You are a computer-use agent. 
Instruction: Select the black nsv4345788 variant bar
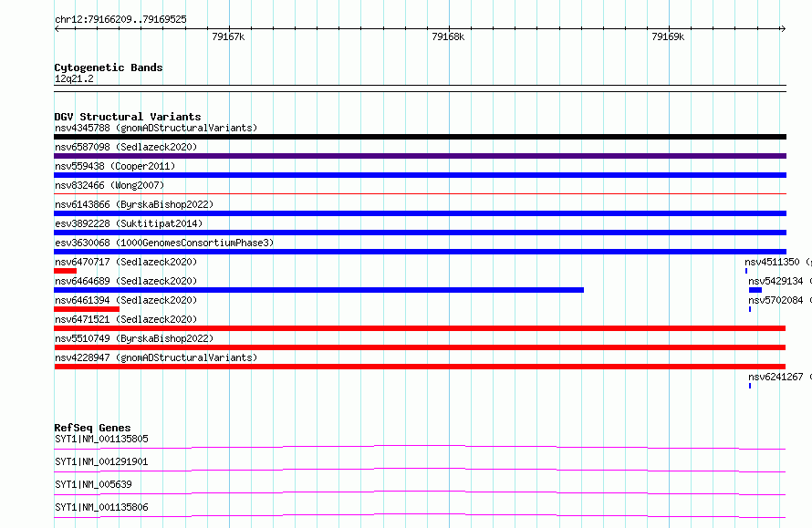420,137
